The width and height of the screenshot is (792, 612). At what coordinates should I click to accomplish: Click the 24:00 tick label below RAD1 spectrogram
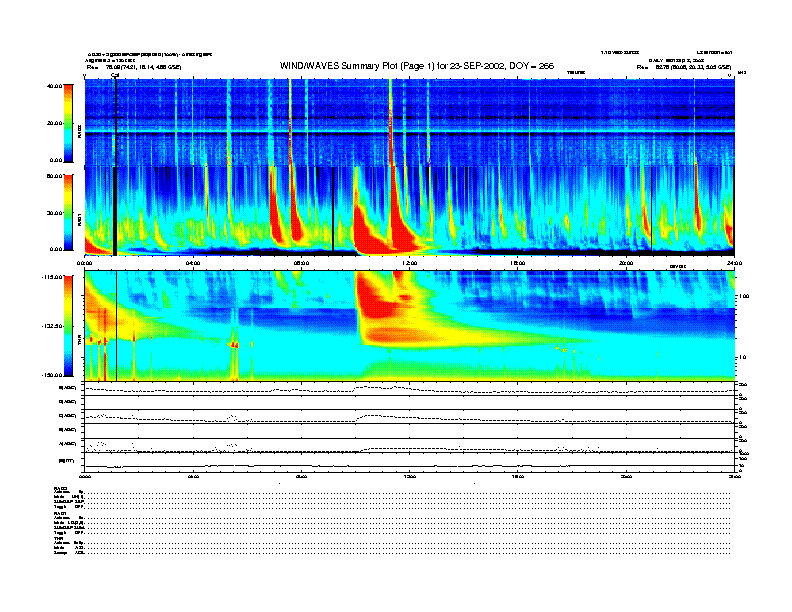tap(734, 263)
